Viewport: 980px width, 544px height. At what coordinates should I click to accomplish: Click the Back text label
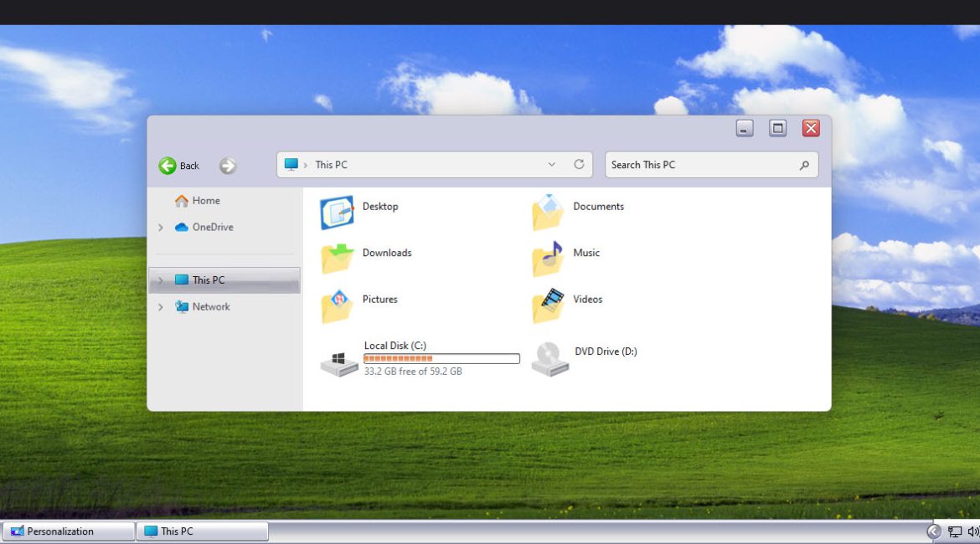[189, 166]
